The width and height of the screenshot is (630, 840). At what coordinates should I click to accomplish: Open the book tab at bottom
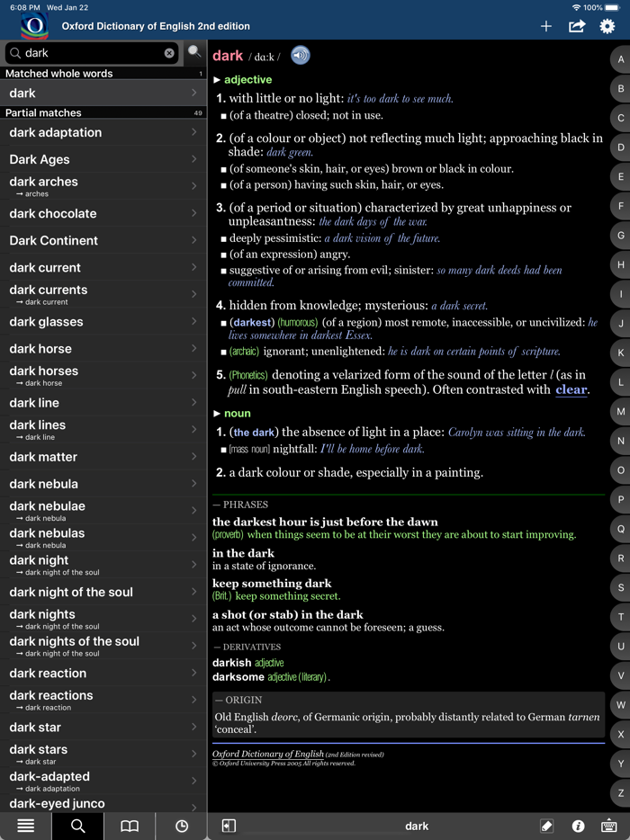pos(130,827)
